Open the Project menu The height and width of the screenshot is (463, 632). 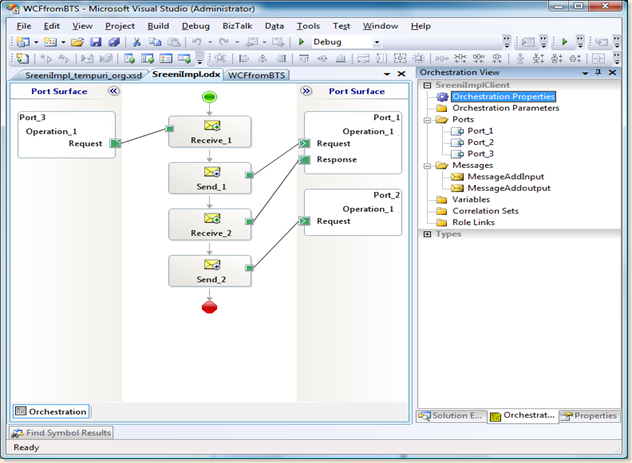pyautogui.click(x=120, y=26)
